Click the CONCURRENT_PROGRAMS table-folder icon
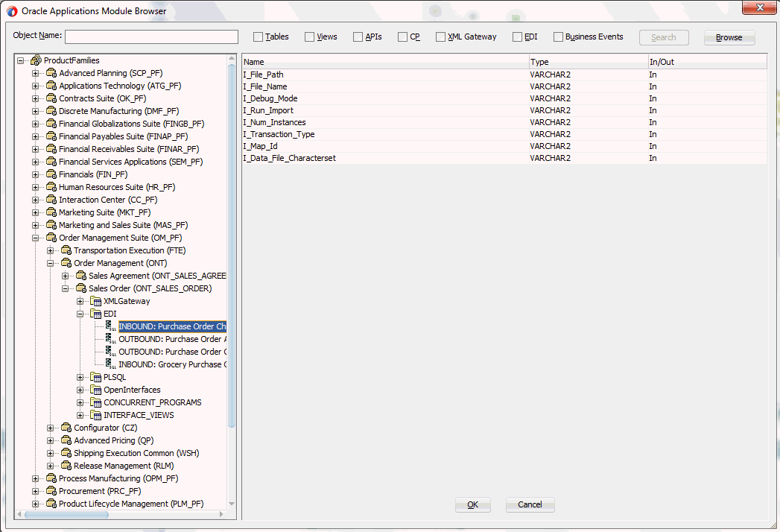The width and height of the screenshot is (780, 532). (x=96, y=402)
